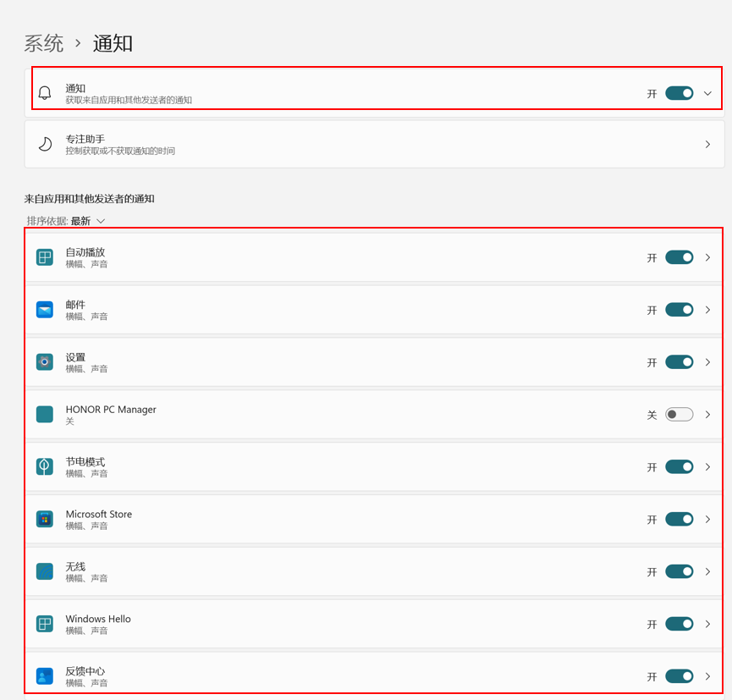
Task: Click the notification bell icon
Action: 45,93
